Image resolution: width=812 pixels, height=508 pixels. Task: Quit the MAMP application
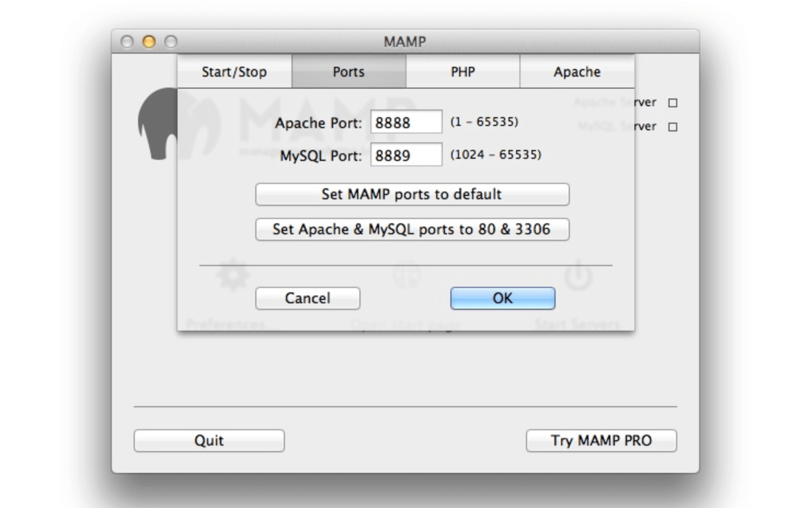tap(209, 441)
